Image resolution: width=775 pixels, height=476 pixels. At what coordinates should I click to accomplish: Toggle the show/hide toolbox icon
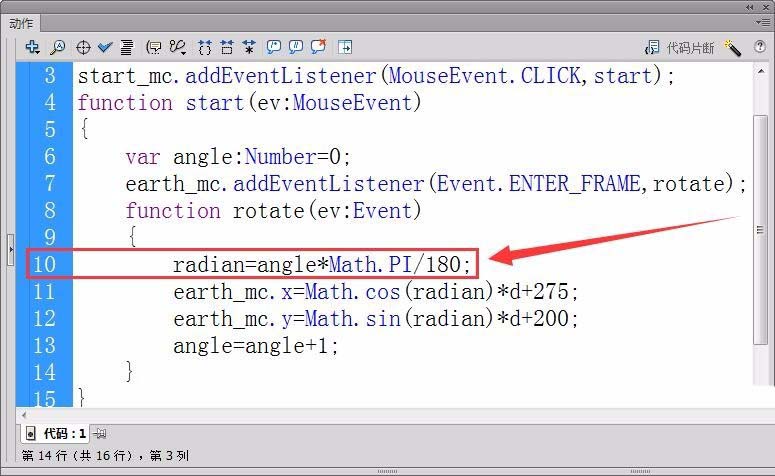(344, 47)
